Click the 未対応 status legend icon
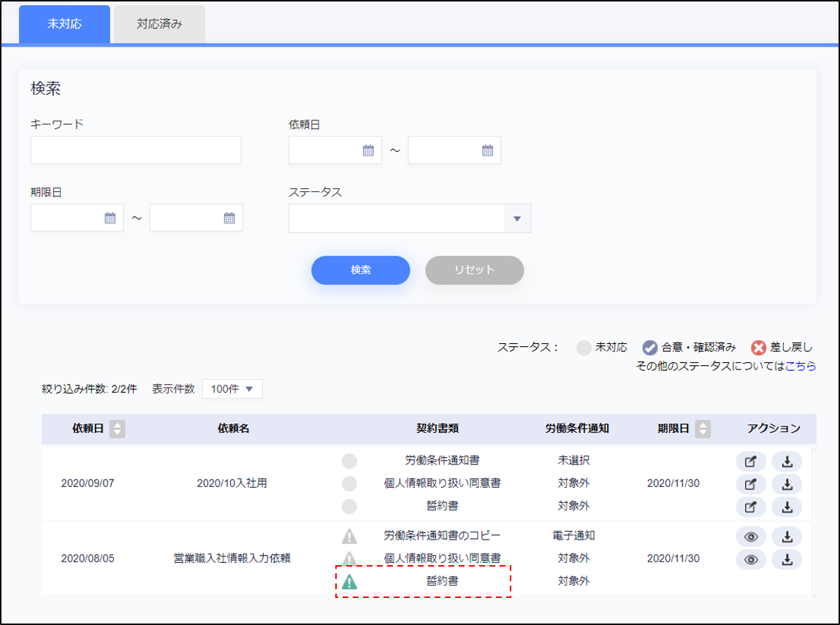The width and height of the screenshot is (840, 625). tap(584, 348)
